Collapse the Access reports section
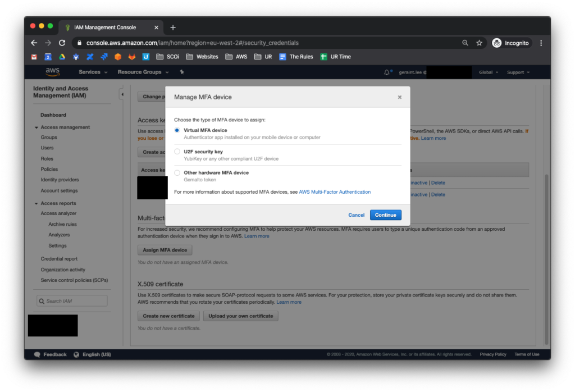This screenshot has height=392, width=575. click(x=36, y=203)
